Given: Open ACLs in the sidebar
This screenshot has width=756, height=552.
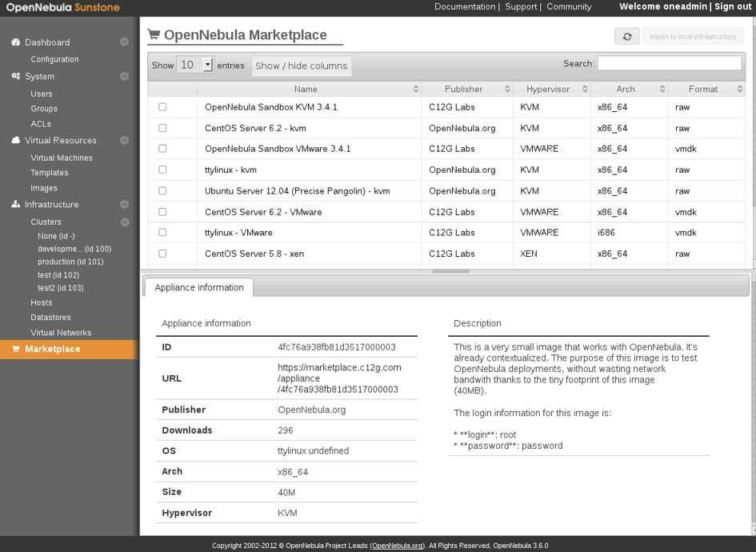Looking at the screenshot, I should click(41, 124).
